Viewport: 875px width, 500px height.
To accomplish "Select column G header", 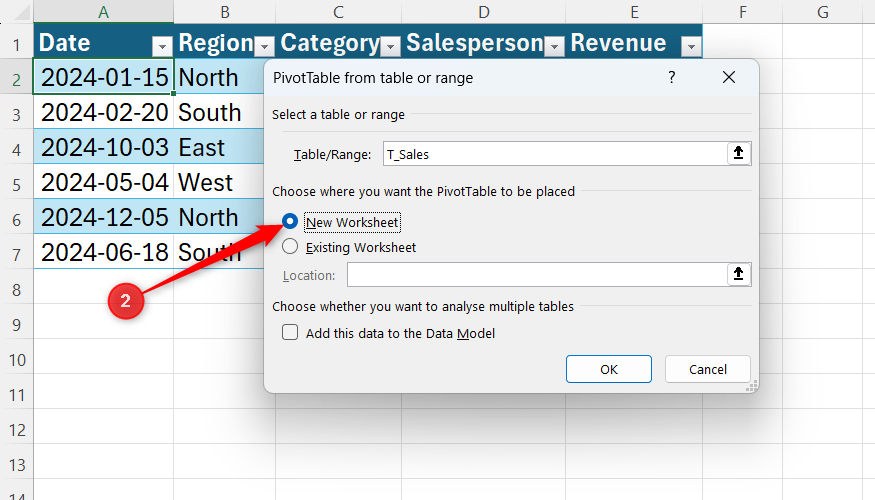I will (x=823, y=12).
